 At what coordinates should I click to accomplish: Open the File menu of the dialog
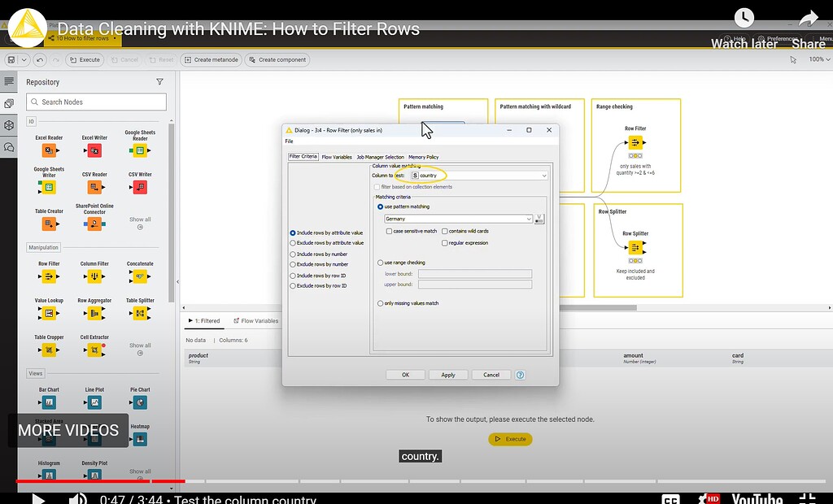pyautogui.click(x=289, y=141)
